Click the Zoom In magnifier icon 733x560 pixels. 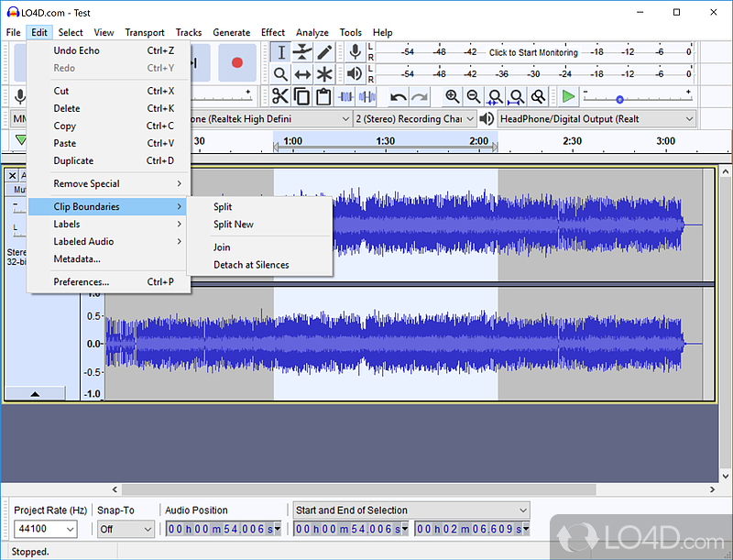452,97
